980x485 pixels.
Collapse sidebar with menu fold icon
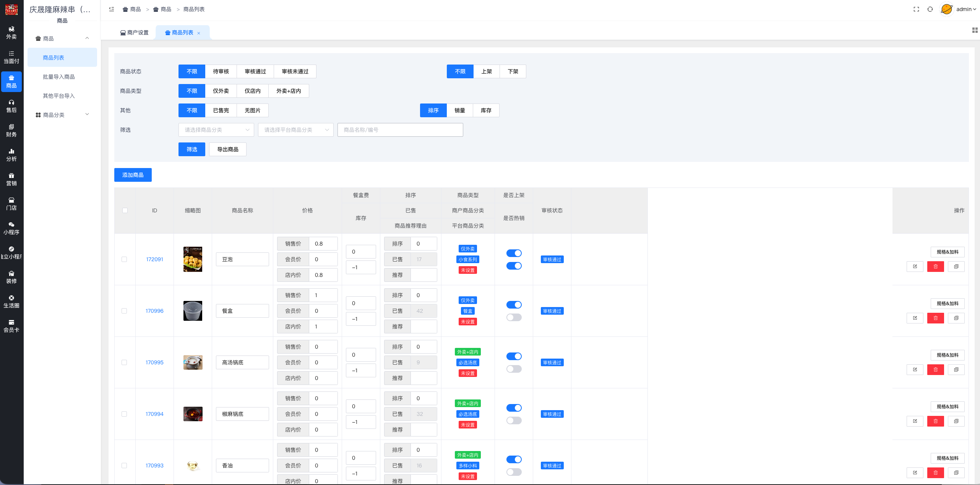[111, 9]
